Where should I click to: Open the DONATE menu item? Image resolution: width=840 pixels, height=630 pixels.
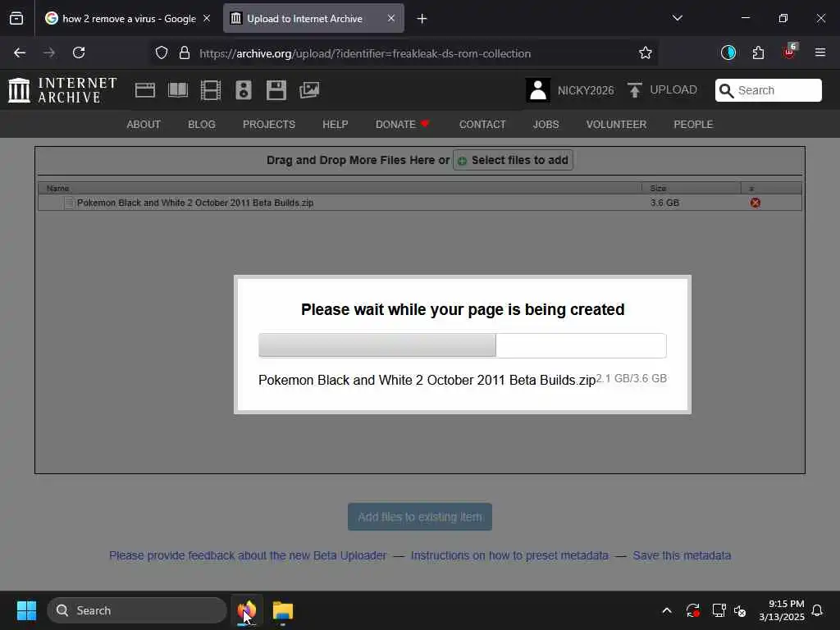click(x=402, y=125)
